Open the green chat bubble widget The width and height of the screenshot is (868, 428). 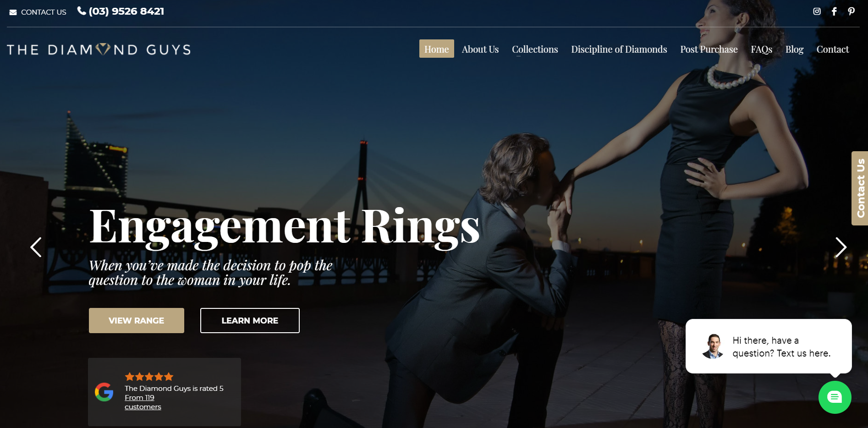(x=835, y=397)
